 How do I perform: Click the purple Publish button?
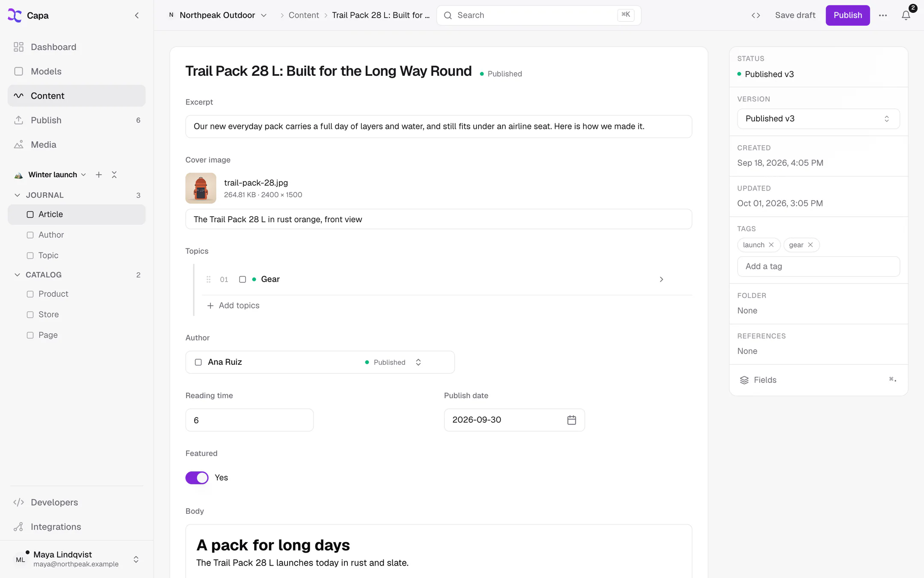847,15
